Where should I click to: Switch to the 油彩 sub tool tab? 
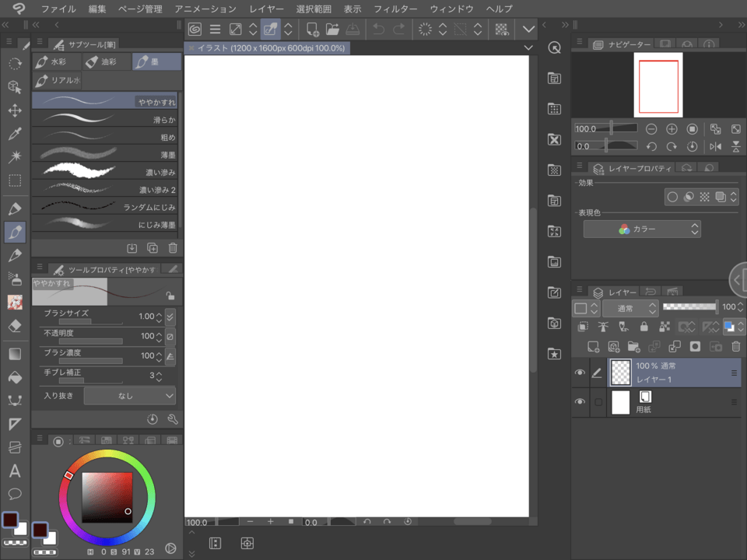click(x=107, y=62)
